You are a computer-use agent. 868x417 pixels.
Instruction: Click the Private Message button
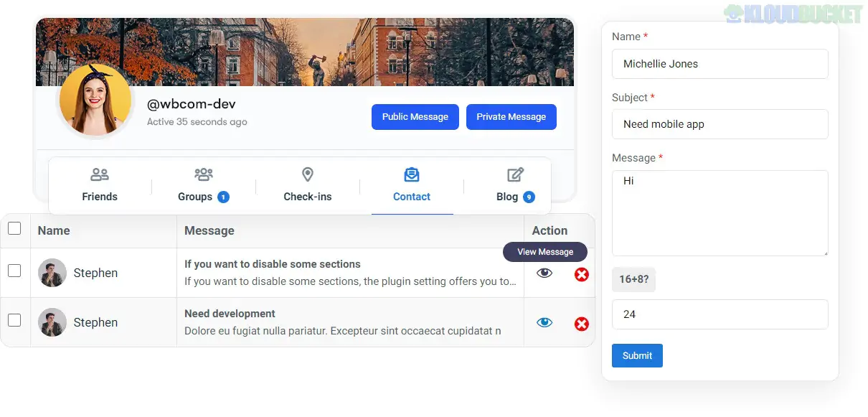511,116
